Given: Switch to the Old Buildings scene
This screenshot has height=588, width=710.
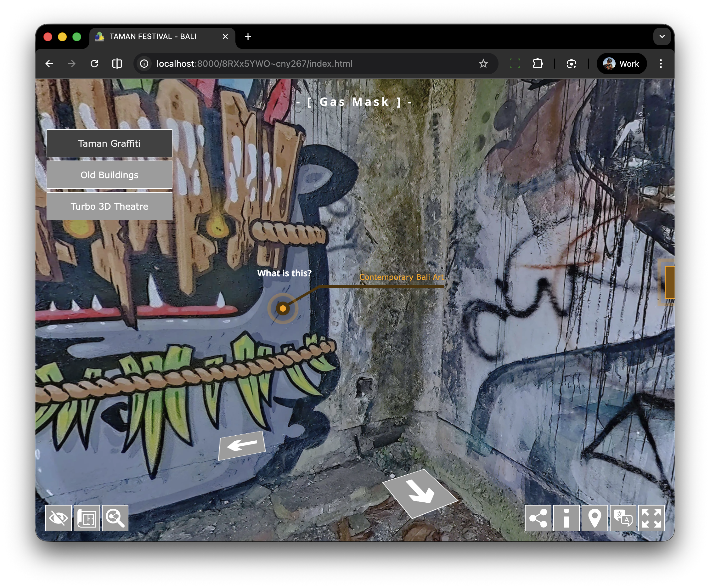Looking at the screenshot, I should coord(109,175).
